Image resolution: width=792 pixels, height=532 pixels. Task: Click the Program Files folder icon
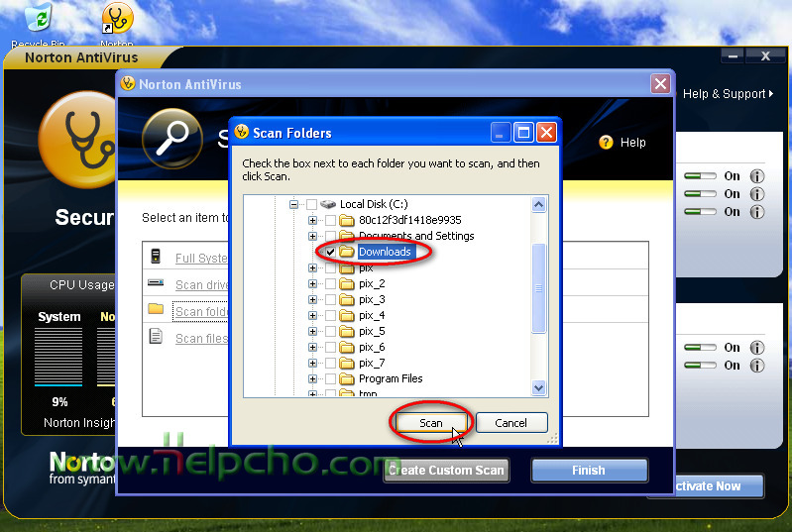pyautogui.click(x=347, y=378)
